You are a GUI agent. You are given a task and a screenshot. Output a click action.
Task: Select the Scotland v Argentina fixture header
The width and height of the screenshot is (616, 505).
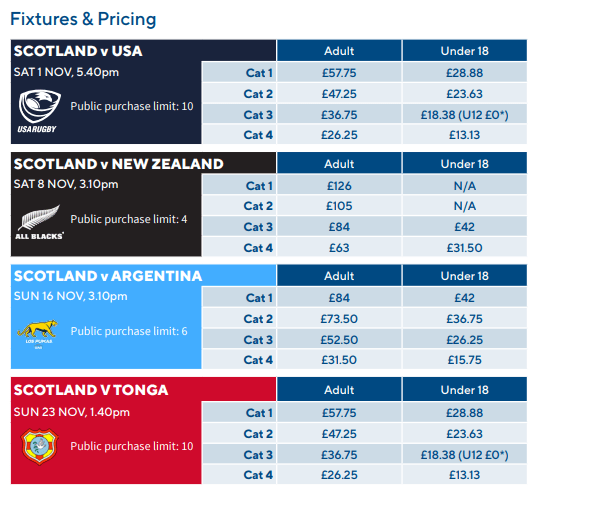click(x=107, y=276)
